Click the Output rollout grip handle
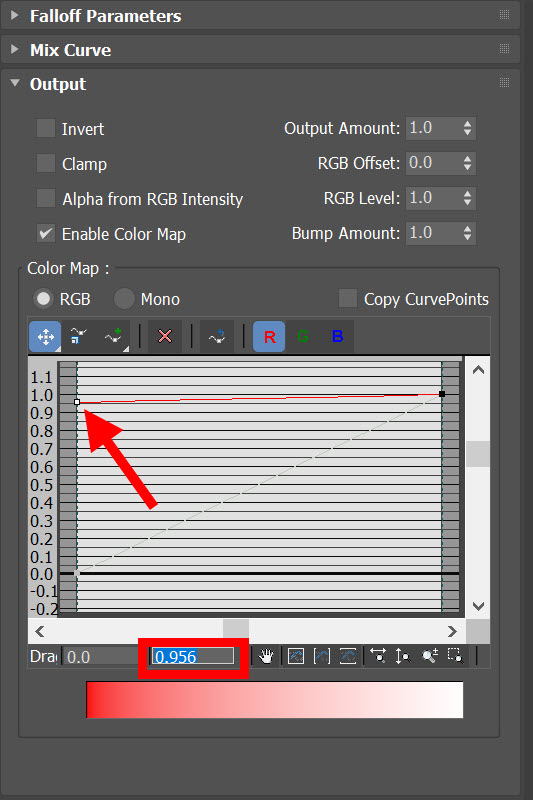 (x=504, y=83)
